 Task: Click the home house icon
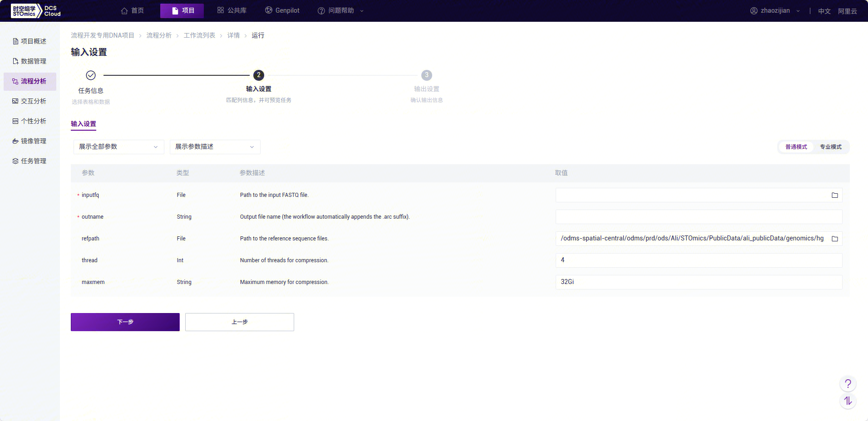tap(124, 10)
